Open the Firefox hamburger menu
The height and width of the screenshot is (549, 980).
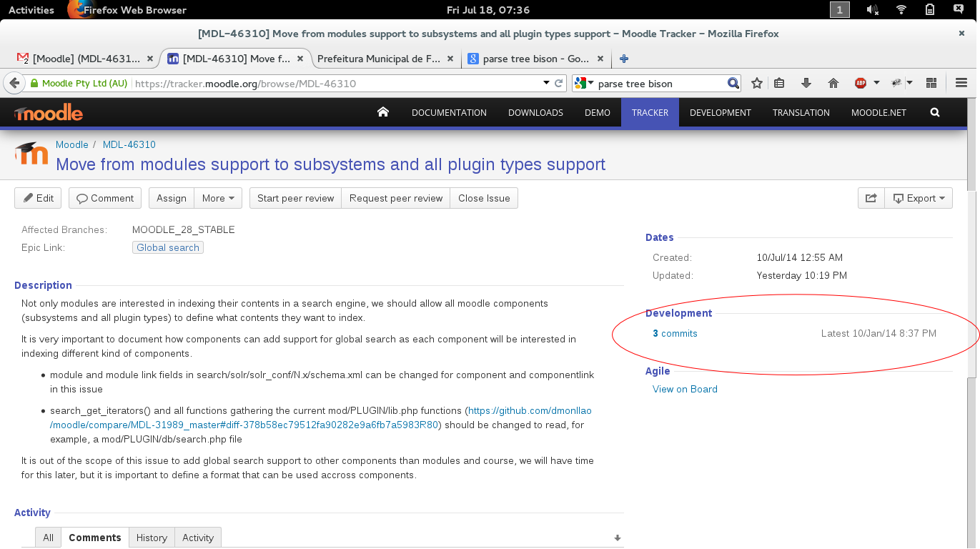961,83
